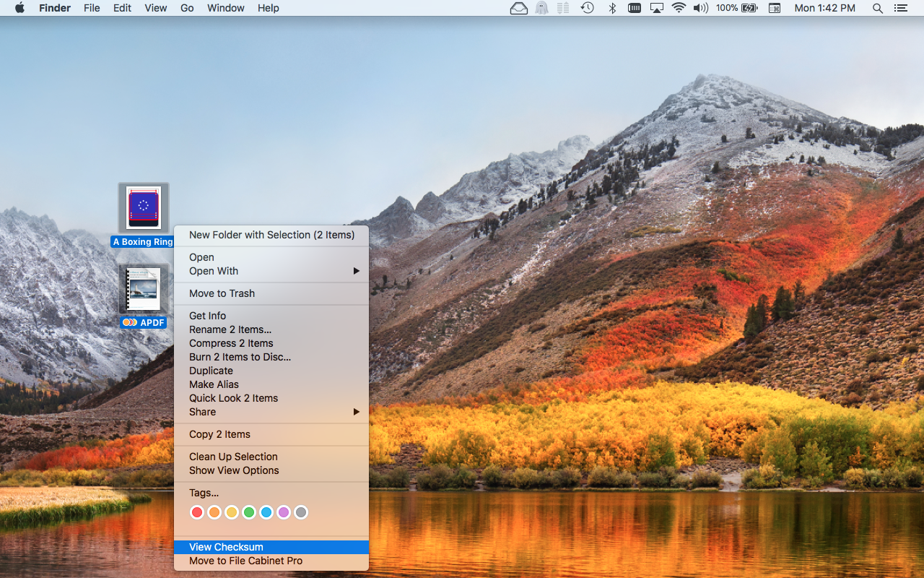The height and width of the screenshot is (578, 924).
Task: Click the ghost icon in menu bar
Action: pyautogui.click(x=541, y=8)
